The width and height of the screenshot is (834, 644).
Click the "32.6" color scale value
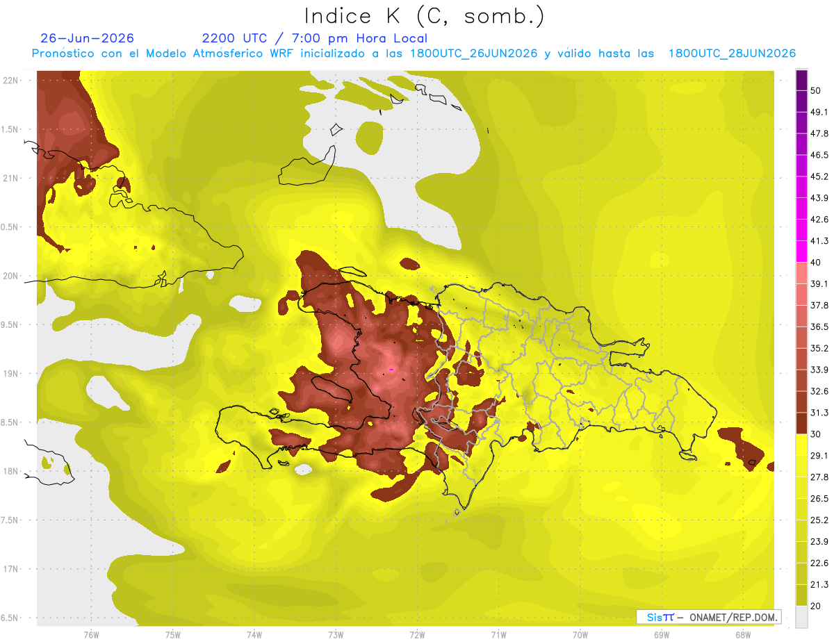point(819,391)
